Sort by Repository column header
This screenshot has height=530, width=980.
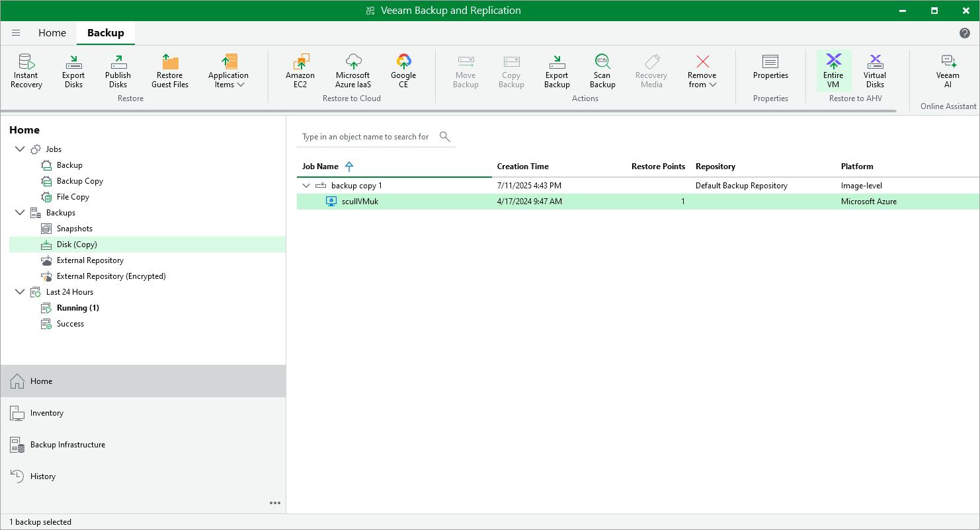(715, 167)
